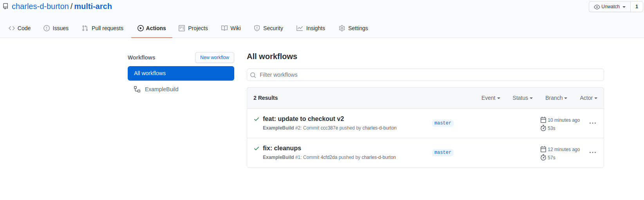Click the Settings gear icon tab
The image size is (644, 200).
point(342,28)
